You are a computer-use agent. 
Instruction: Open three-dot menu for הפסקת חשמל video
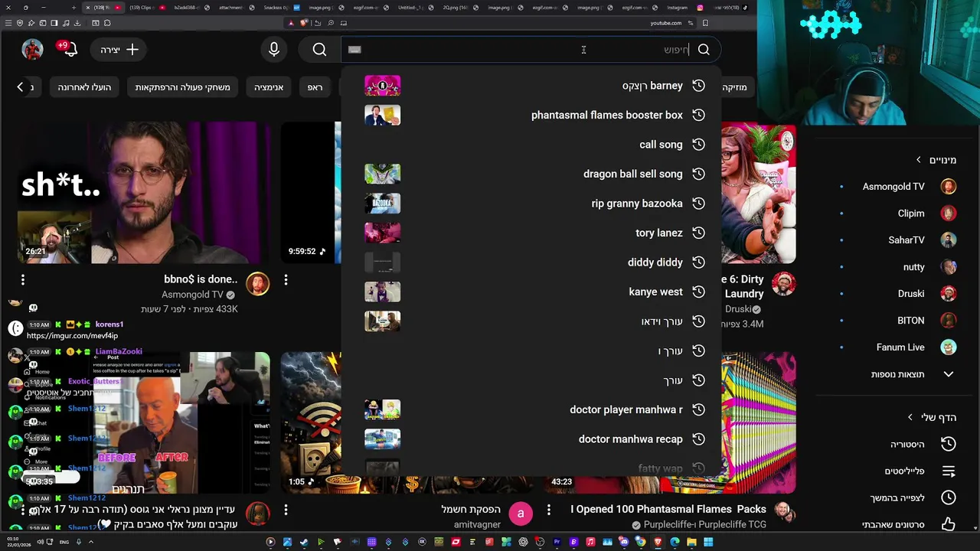point(286,510)
